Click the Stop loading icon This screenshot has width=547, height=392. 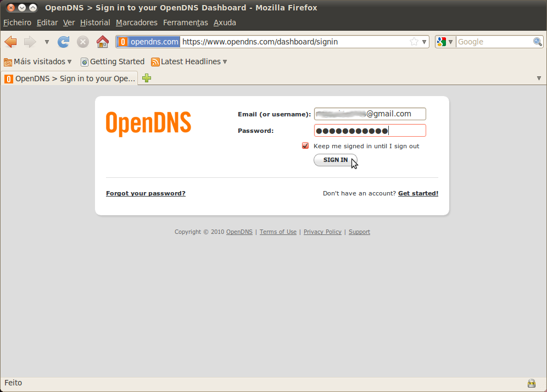83,42
